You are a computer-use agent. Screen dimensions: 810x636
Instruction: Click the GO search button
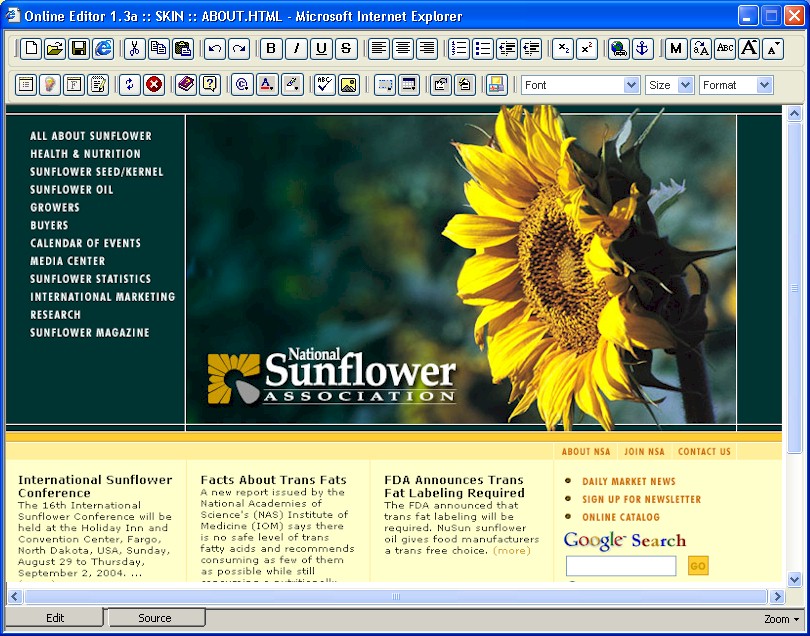(x=698, y=566)
